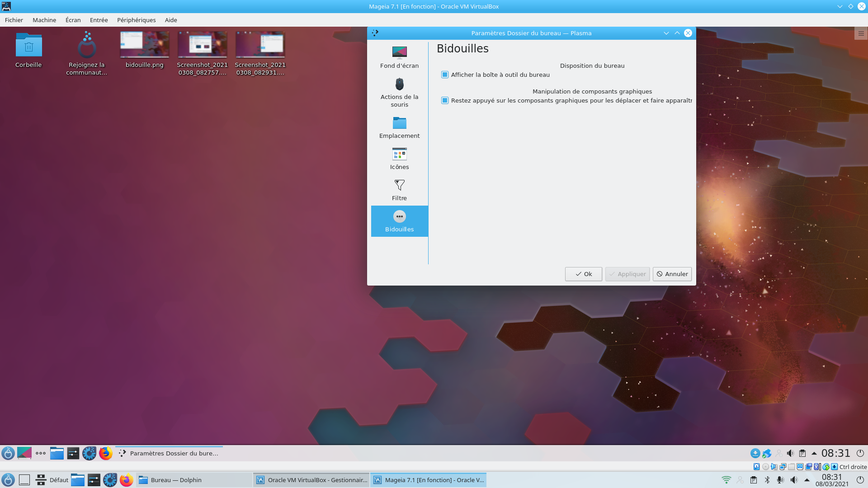Screen dimensions: 868x488
Task: Cancel with the Annuler button
Action: point(672,274)
